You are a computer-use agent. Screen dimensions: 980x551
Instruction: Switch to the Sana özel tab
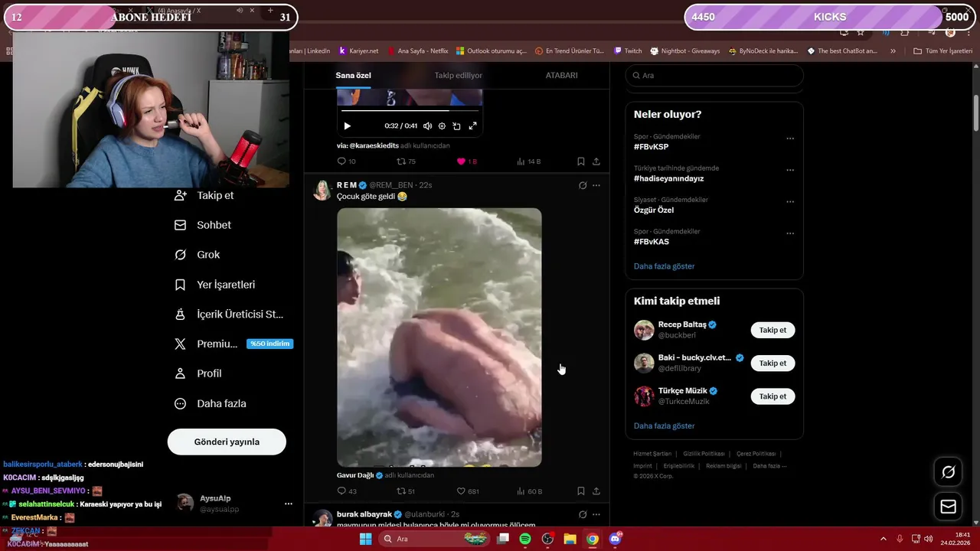click(353, 75)
